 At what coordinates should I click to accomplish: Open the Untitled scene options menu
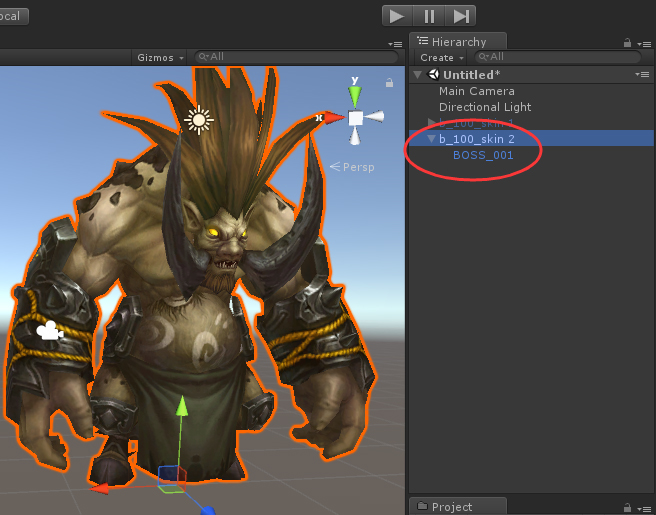click(642, 74)
